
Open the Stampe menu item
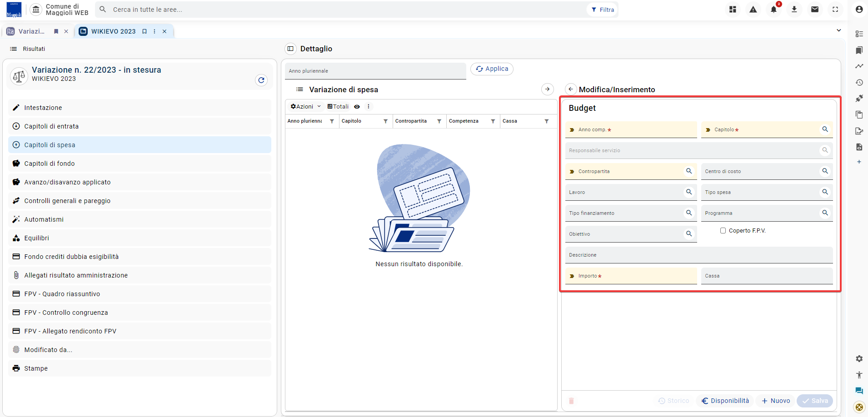[140, 368]
